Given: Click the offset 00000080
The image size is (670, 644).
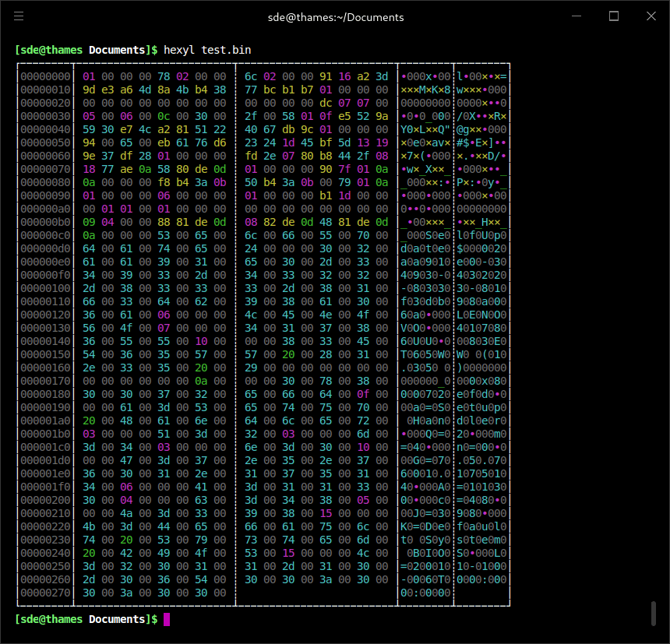Looking at the screenshot, I should [45, 182].
